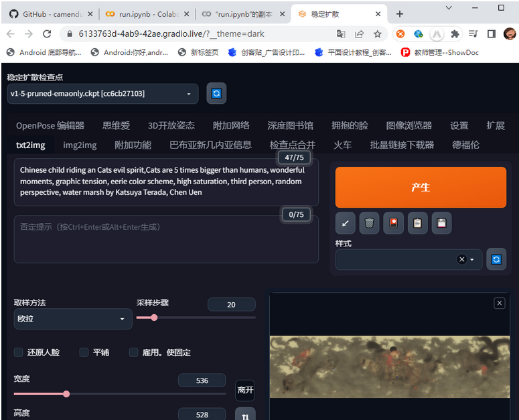Go back in browser history
519x420 pixels.
[11, 33]
